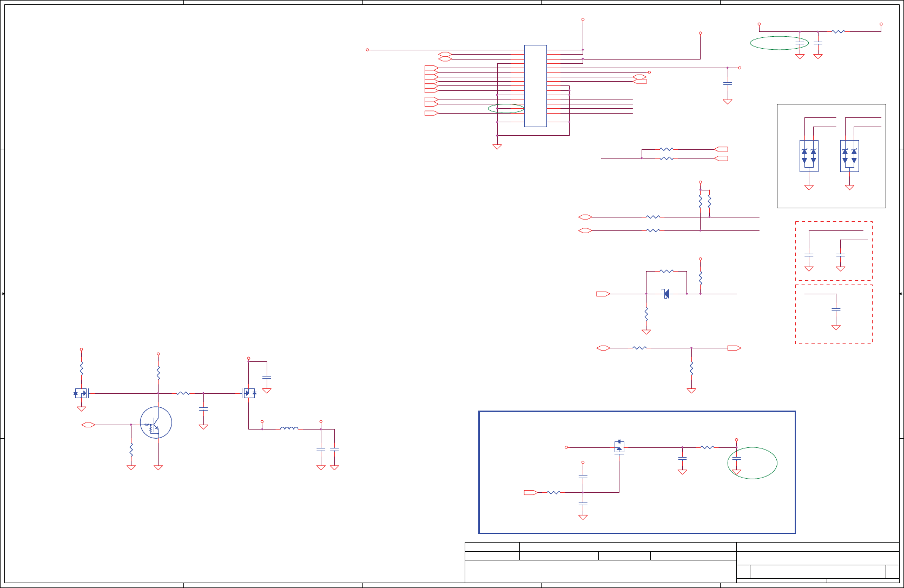Select the horizontal resistor between transistor and MOSFET gate
Image resolution: width=904 pixels, height=588 pixels.
[x=183, y=393]
